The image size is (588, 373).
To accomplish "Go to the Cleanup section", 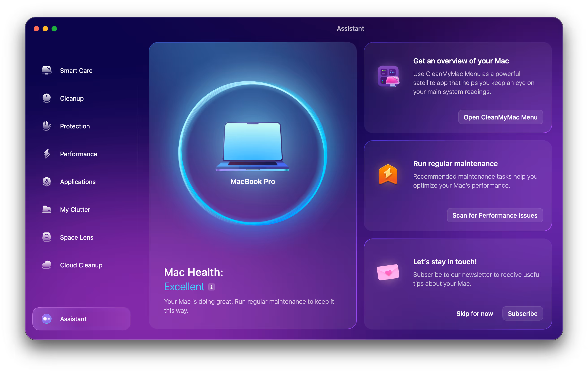I will (x=82, y=98).
